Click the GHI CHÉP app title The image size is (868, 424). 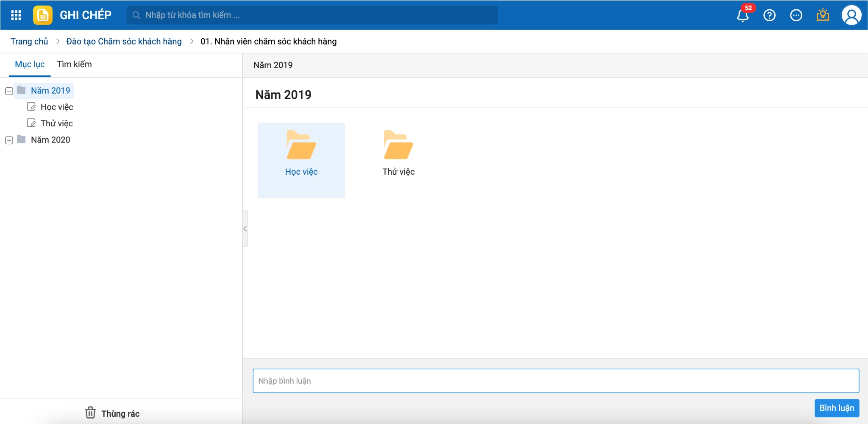(x=86, y=15)
